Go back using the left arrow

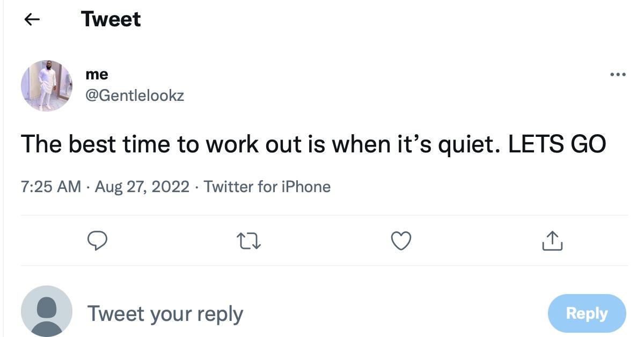point(32,20)
